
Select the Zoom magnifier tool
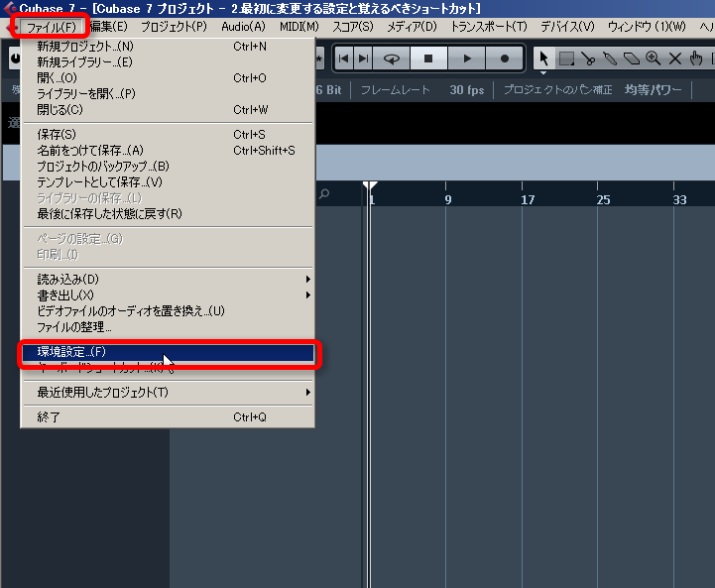click(654, 59)
